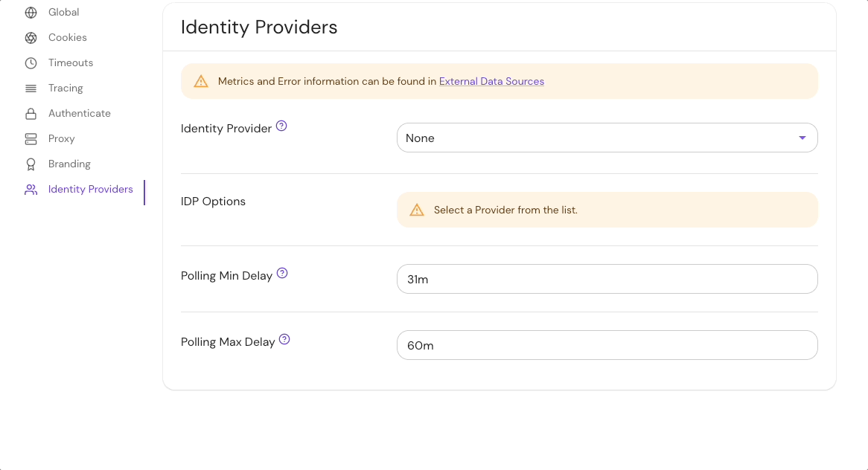Open the Identity Provider dropdown showing None
The width and height of the screenshot is (868, 470).
click(x=607, y=138)
